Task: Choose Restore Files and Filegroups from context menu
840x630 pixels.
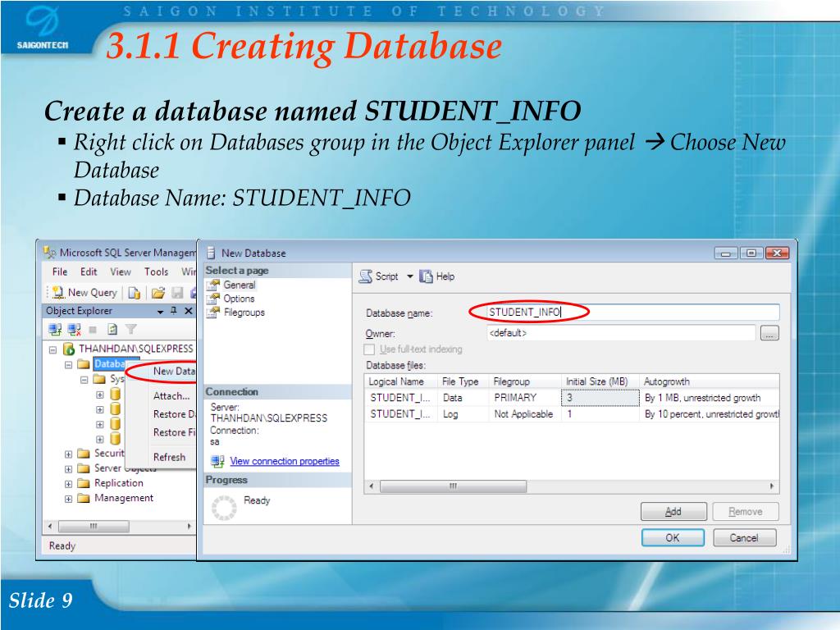Action: tap(174, 432)
